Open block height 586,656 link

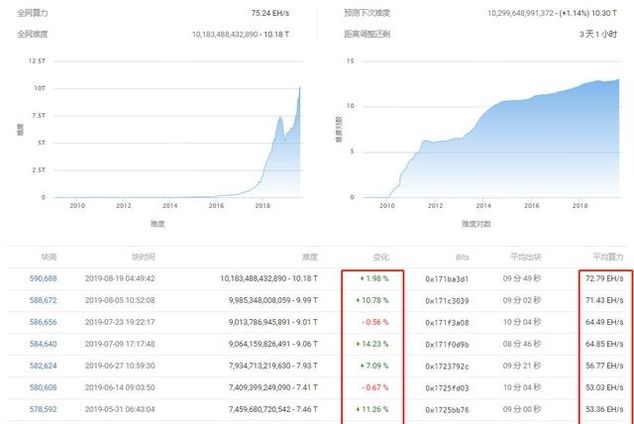(x=43, y=322)
